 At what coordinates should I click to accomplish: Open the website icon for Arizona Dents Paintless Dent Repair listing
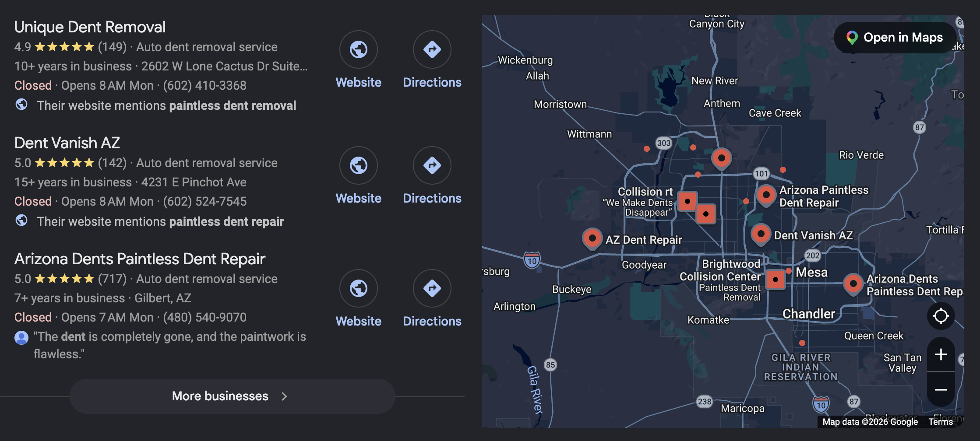pyautogui.click(x=359, y=288)
